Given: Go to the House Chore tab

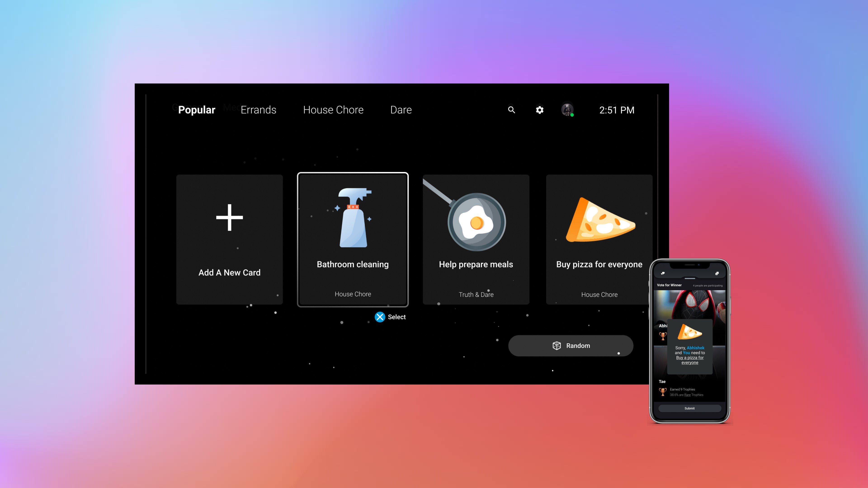Looking at the screenshot, I should click(x=333, y=110).
